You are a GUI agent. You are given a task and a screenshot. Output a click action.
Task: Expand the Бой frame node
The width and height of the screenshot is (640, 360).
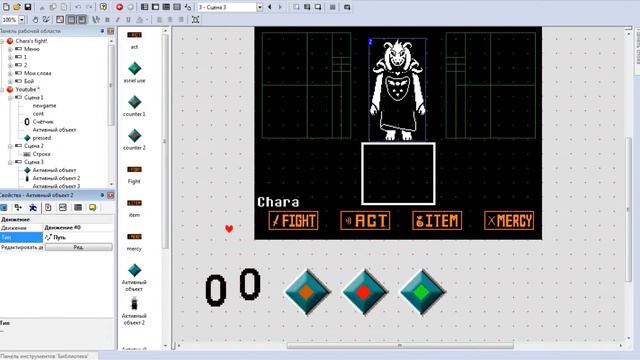[x=10, y=81]
